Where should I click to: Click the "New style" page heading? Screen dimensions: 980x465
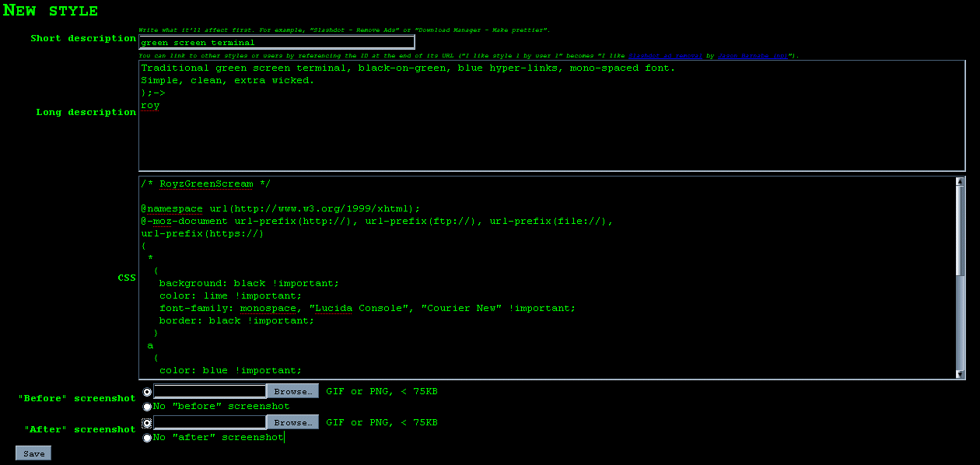pyautogui.click(x=51, y=11)
